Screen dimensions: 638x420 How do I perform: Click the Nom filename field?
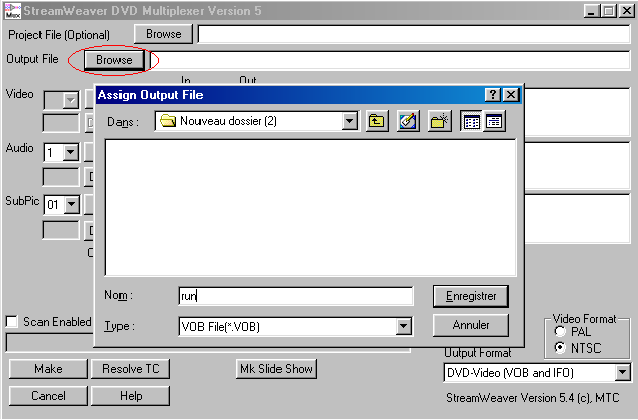point(296,296)
